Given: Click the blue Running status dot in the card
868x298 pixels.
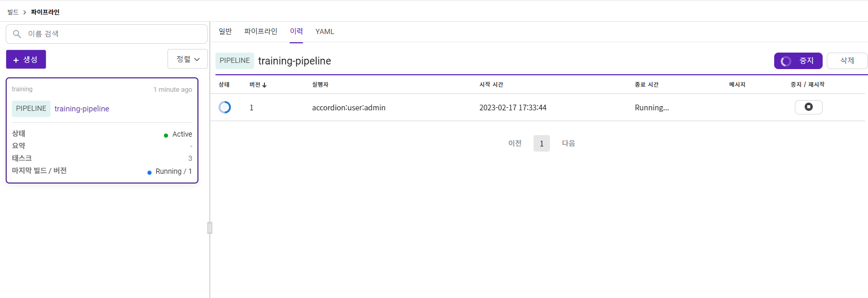Looking at the screenshot, I should click(x=149, y=173).
